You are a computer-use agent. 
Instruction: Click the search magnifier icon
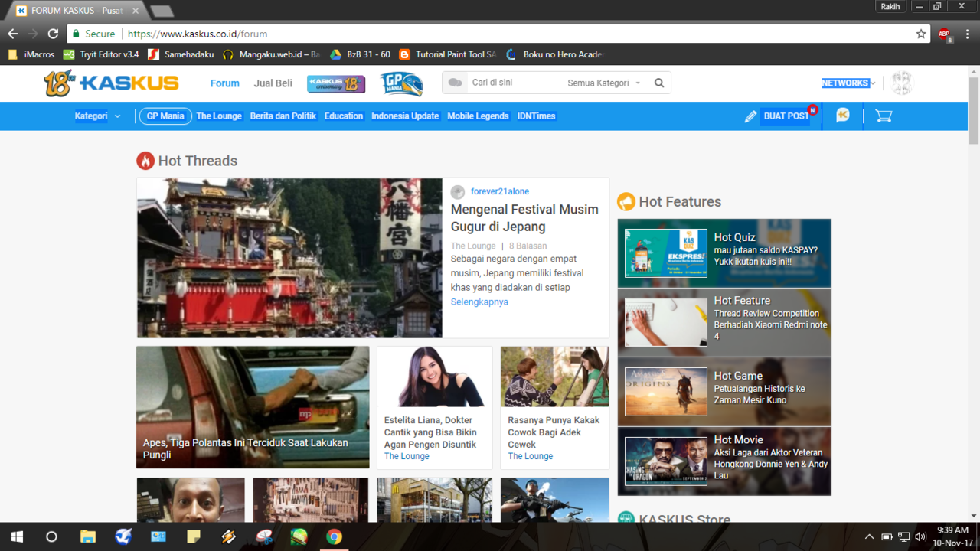(659, 83)
